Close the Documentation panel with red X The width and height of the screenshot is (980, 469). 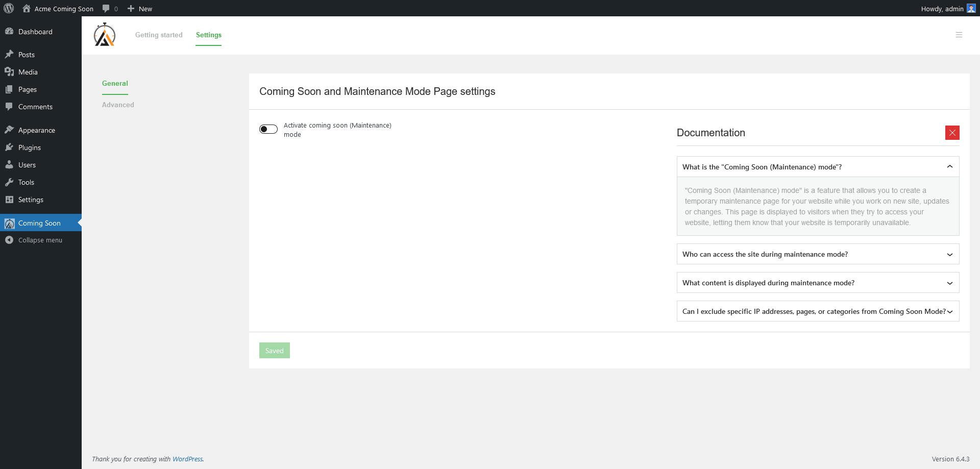coord(952,133)
